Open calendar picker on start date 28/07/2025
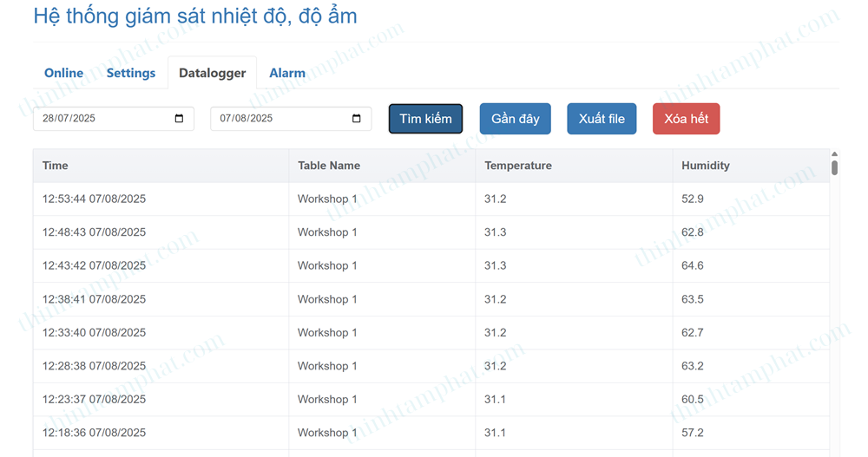Screen dimensions: 868x457 point(179,119)
